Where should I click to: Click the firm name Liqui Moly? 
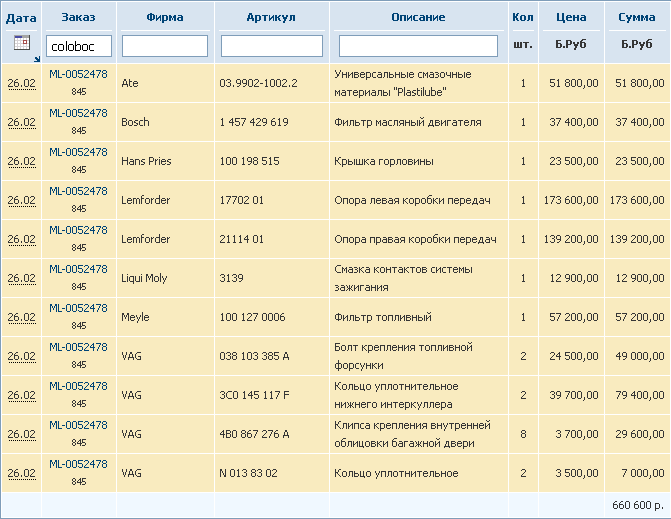click(x=144, y=278)
